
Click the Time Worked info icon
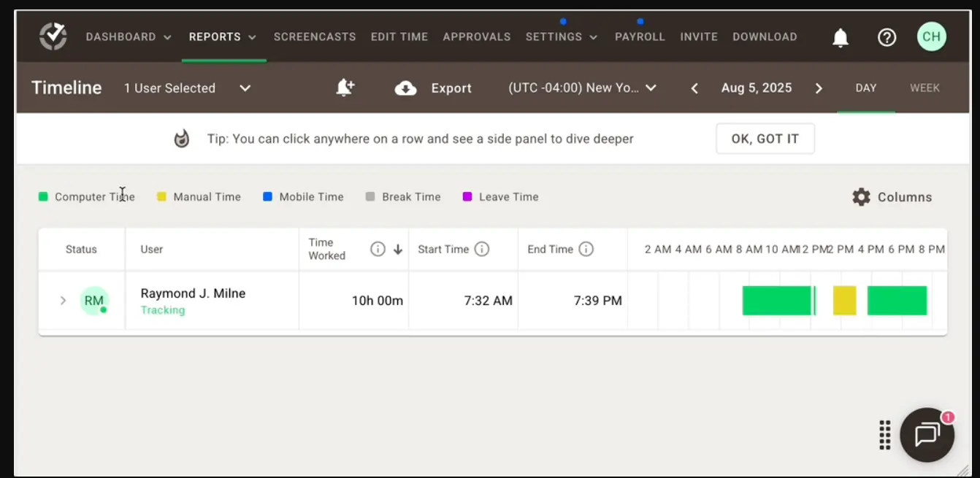point(378,249)
